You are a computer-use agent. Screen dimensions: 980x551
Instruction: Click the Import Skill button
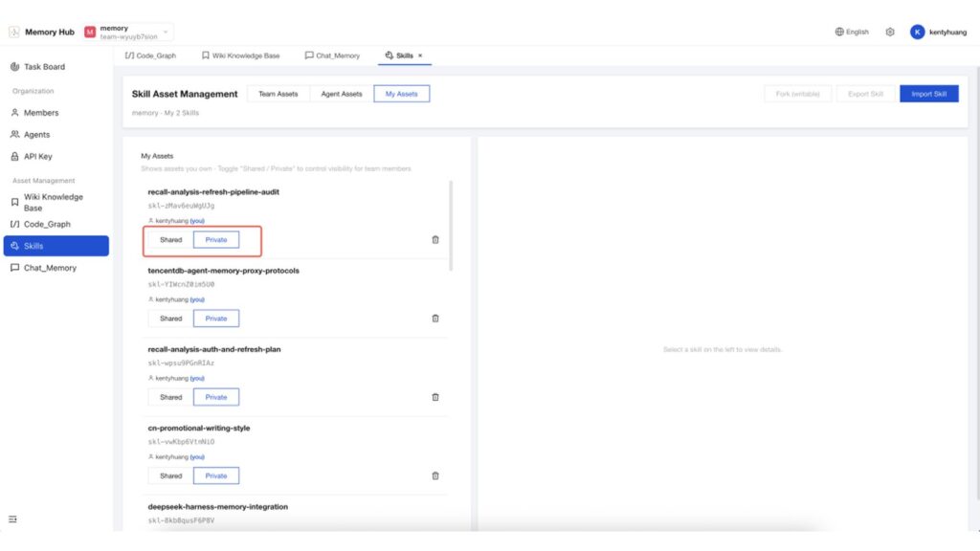click(x=928, y=94)
